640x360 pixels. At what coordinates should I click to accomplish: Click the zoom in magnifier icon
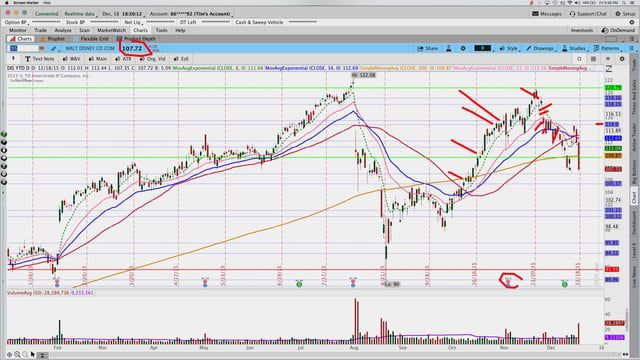[17, 355]
